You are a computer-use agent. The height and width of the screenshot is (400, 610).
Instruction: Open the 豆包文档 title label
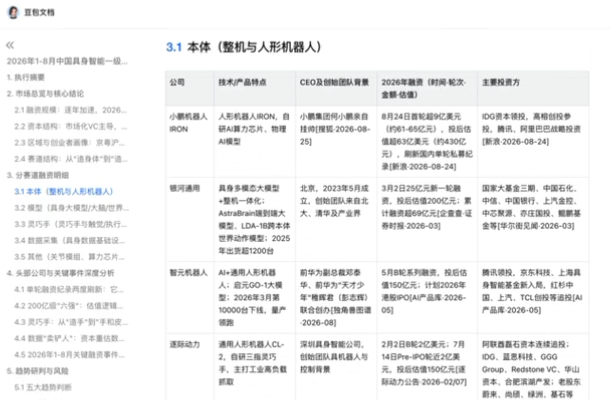coord(39,12)
